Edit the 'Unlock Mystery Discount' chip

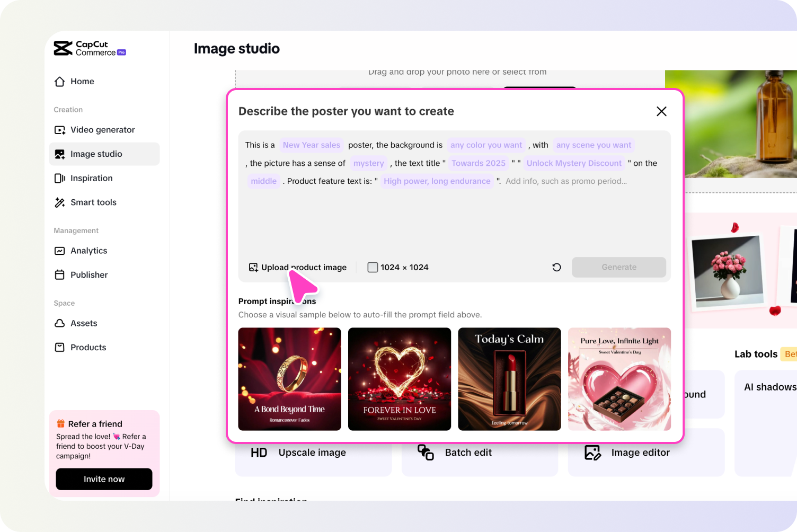coord(574,163)
